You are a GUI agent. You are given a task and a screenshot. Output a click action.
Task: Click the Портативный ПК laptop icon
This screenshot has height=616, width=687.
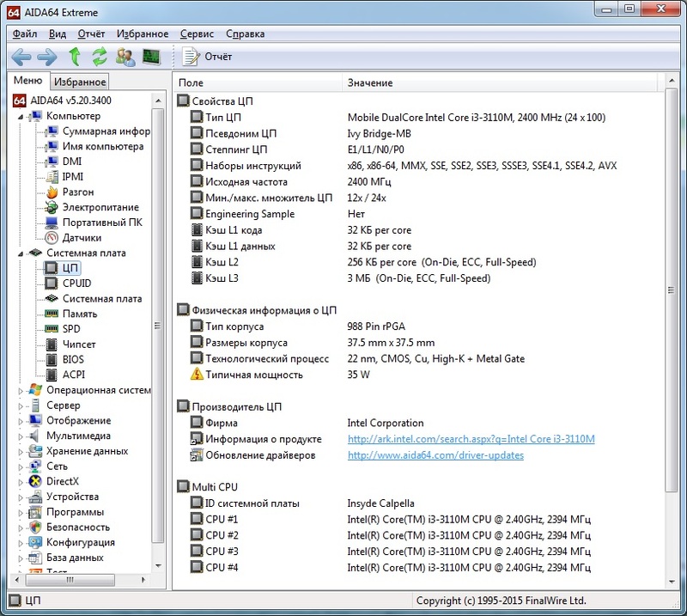[52, 223]
